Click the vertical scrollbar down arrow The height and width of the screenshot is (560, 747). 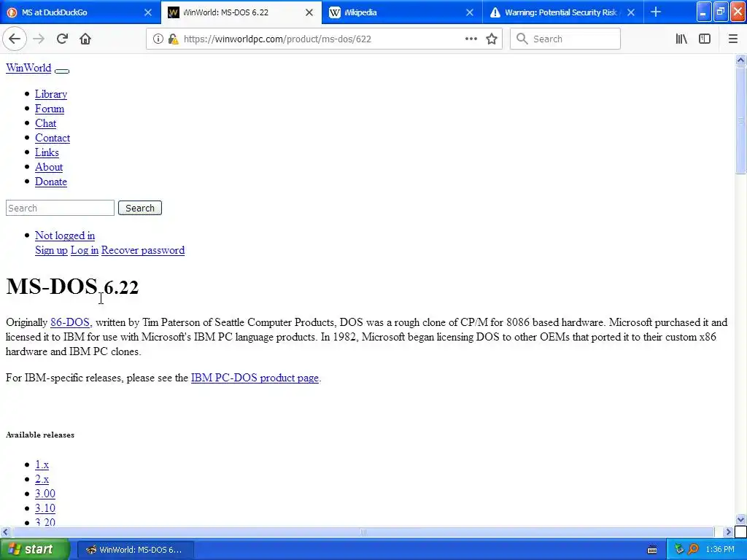(740, 519)
